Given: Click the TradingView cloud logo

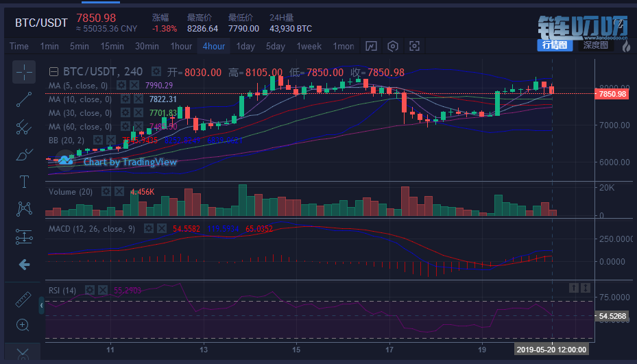Looking at the screenshot, I should (x=65, y=160).
